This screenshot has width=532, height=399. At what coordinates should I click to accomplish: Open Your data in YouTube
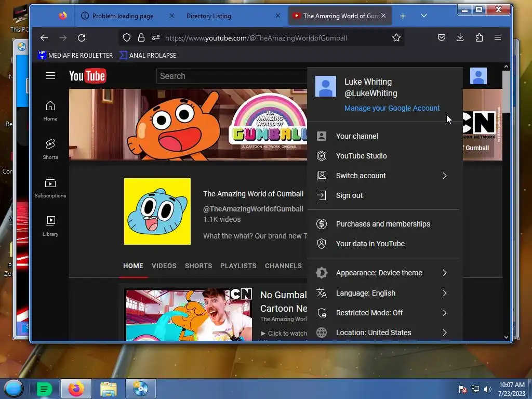coord(383,244)
